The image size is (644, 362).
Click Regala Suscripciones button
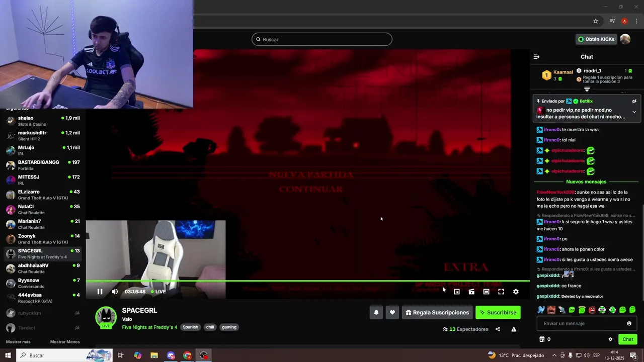tap(437, 312)
